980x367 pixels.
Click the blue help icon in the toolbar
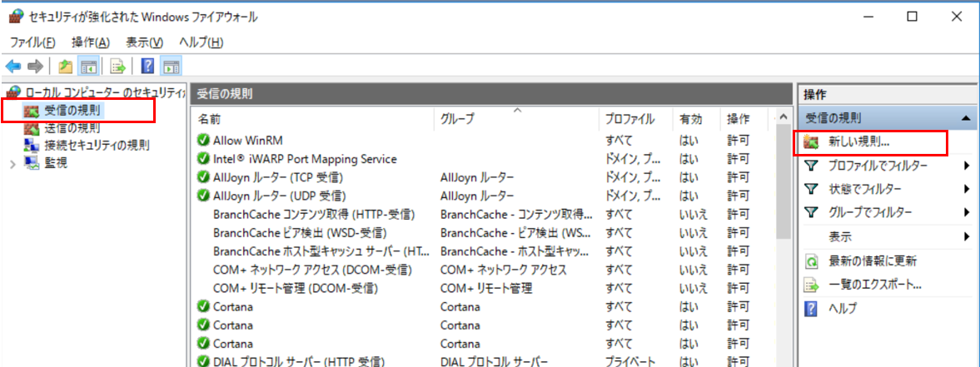[147, 67]
